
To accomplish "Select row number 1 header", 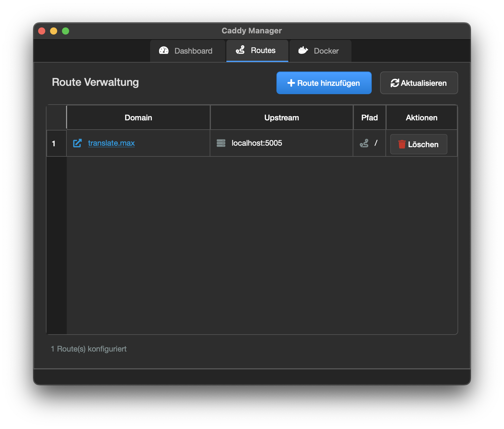I will pyautogui.click(x=54, y=144).
